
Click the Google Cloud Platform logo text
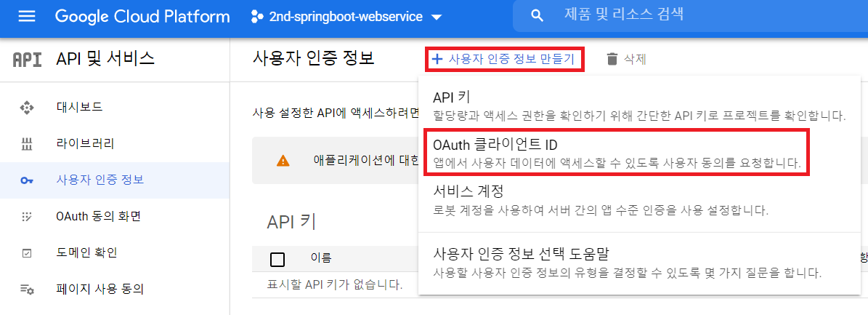click(142, 17)
